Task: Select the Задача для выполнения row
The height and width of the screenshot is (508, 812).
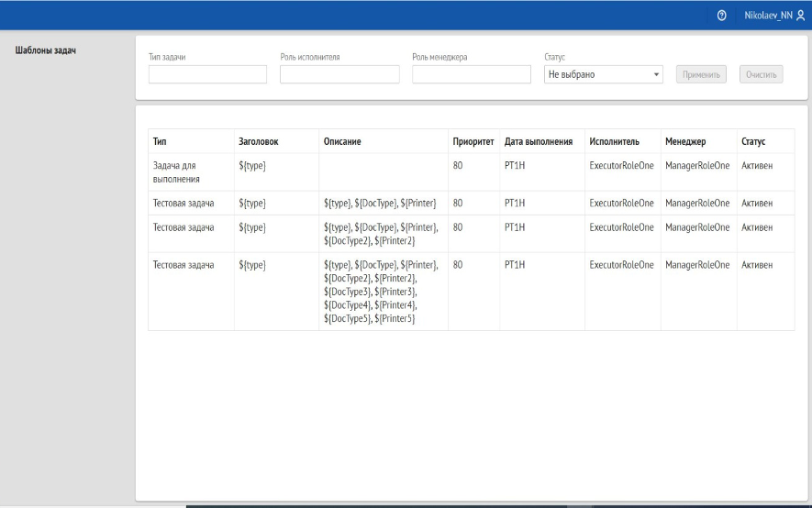Action: click(472, 172)
